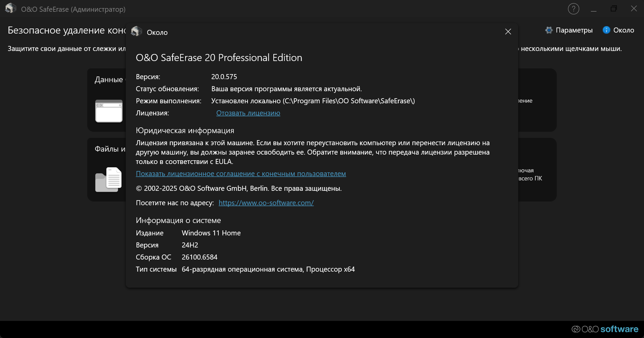Click the SafeErase logo in the Около dialog header

136,31
